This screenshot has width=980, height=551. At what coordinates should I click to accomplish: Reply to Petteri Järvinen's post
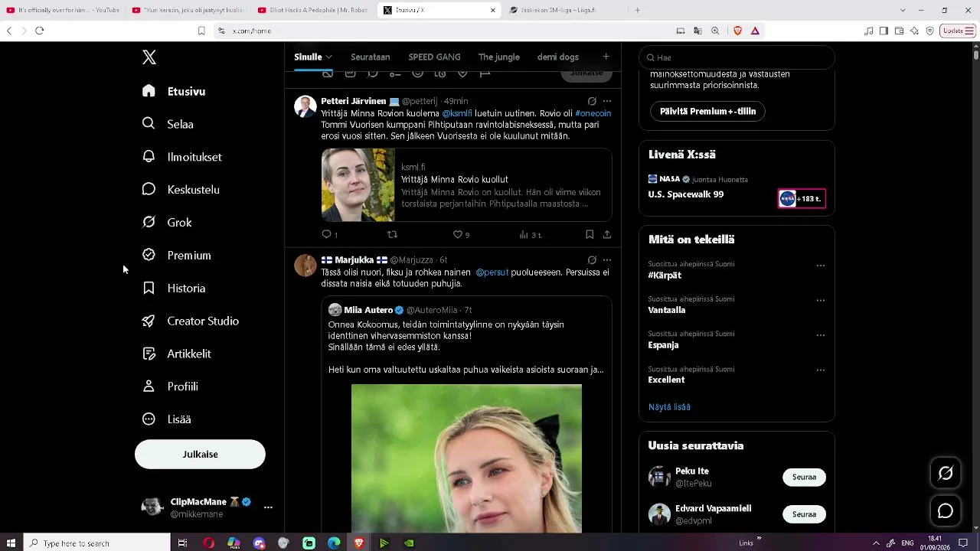329,234
